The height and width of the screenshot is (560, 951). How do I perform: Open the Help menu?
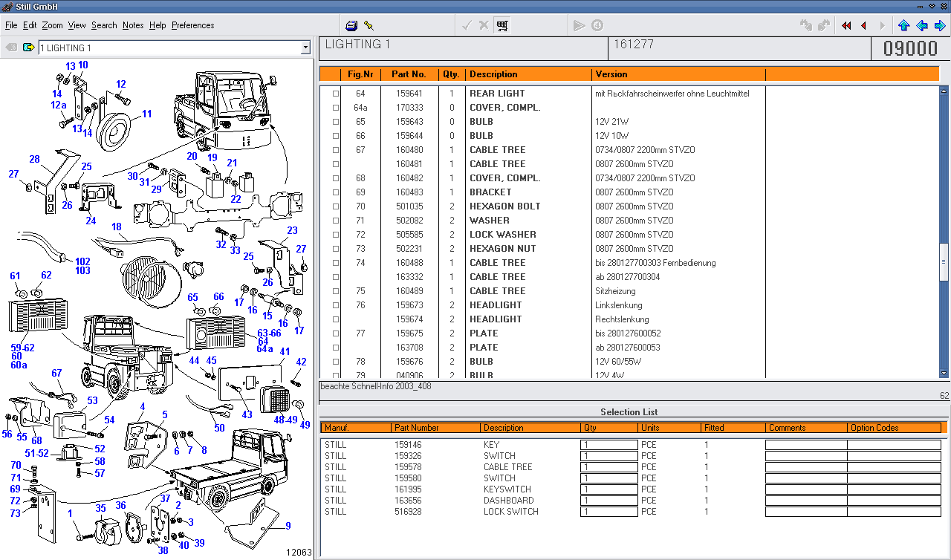[x=158, y=25]
